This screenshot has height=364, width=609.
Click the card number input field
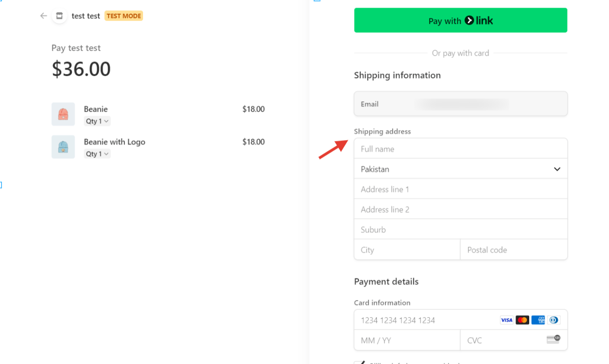click(x=425, y=320)
